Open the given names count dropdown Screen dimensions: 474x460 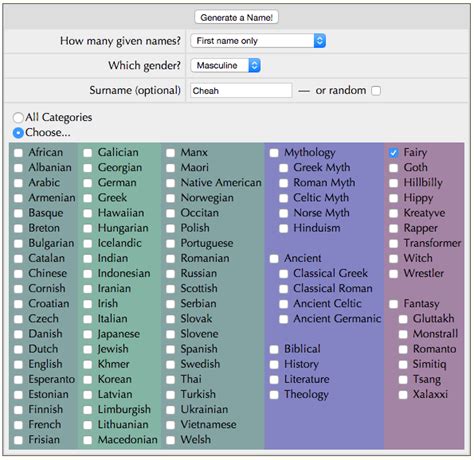tap(258, 41)
